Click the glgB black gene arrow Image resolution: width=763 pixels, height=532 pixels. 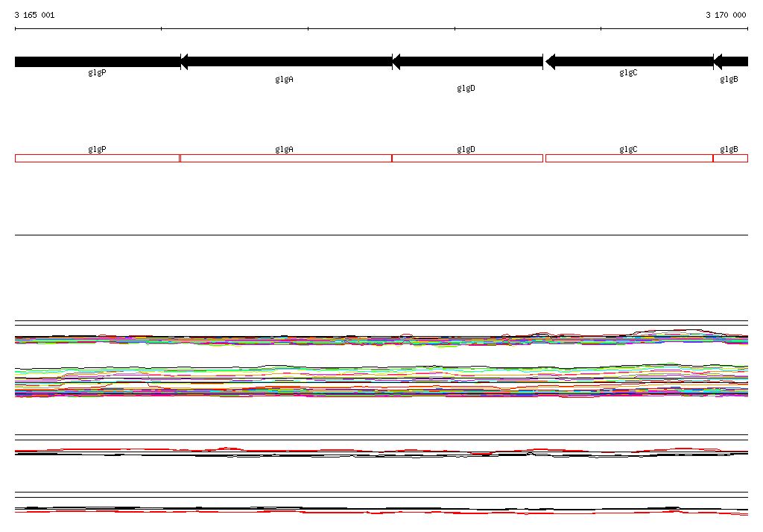pos(730,62)
